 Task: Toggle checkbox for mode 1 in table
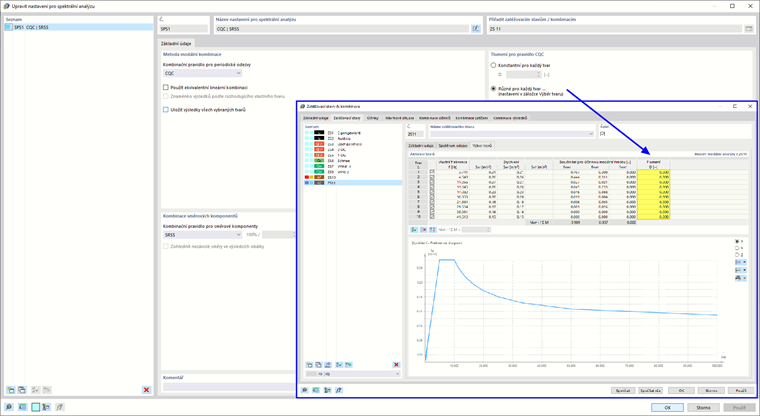[432, 172]
